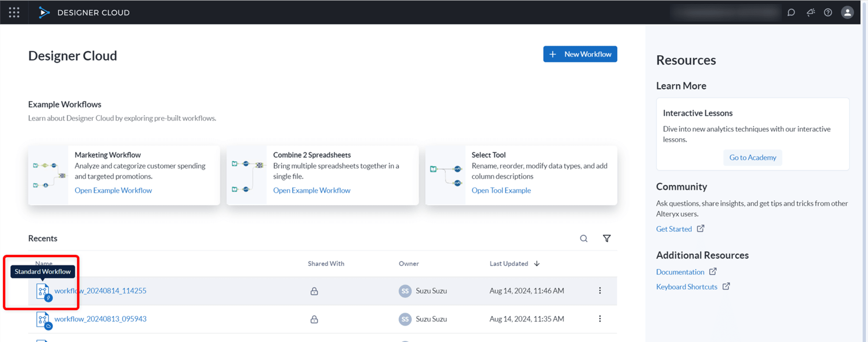The image size is (868, 342).
Task: Click the Marketing Workflow card title
Action: (x=108, y=155)
